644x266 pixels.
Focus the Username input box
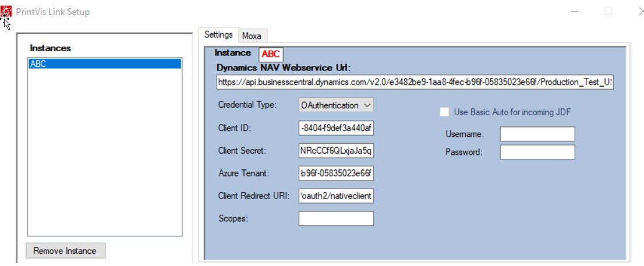[x=537, y=134]
